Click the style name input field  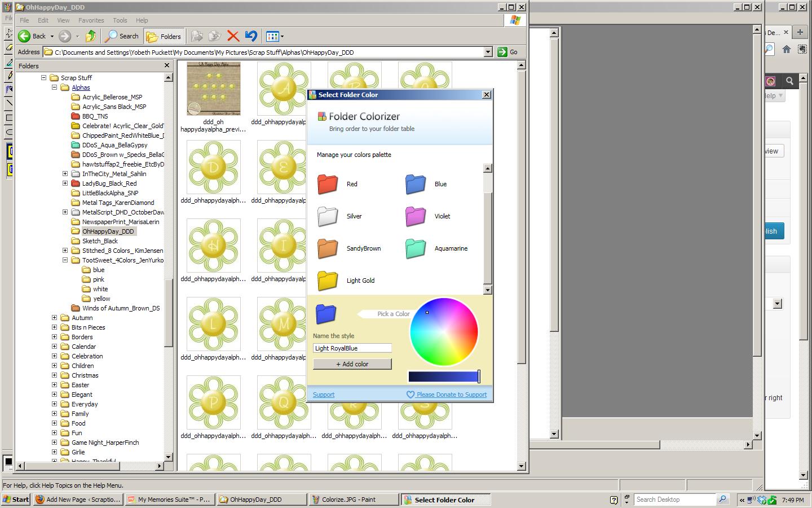click(x=352, y=348)
